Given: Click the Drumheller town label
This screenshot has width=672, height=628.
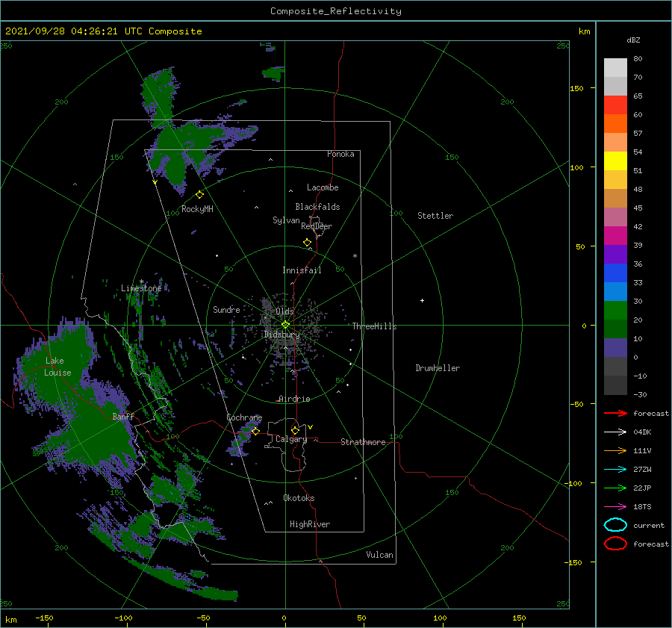Looking at the screenshot, I should (438, 368).
